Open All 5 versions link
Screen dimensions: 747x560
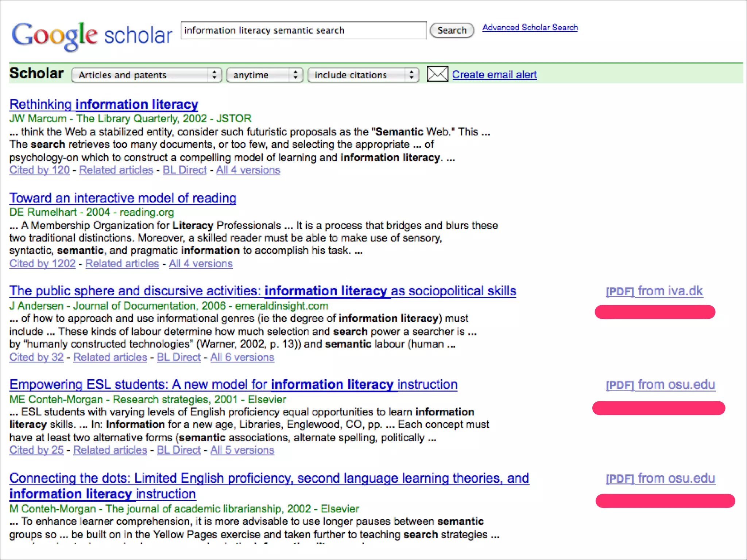tap(242, 450)
